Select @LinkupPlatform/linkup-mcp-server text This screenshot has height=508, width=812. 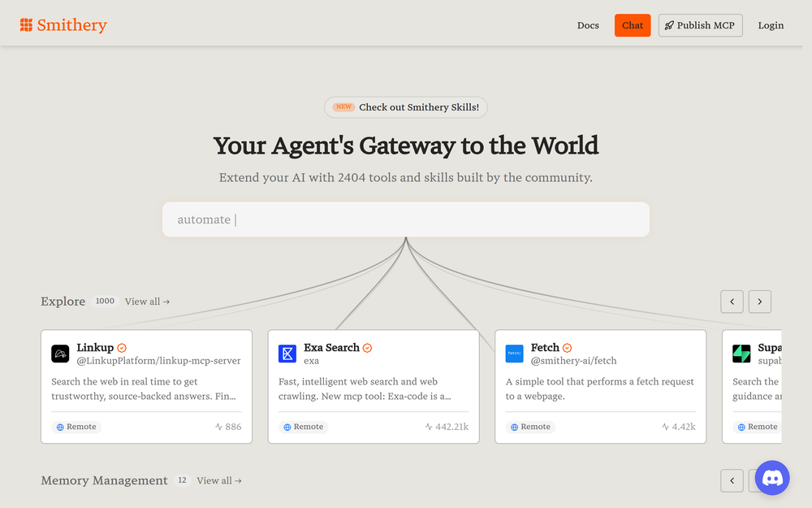[x=158, y=361]
